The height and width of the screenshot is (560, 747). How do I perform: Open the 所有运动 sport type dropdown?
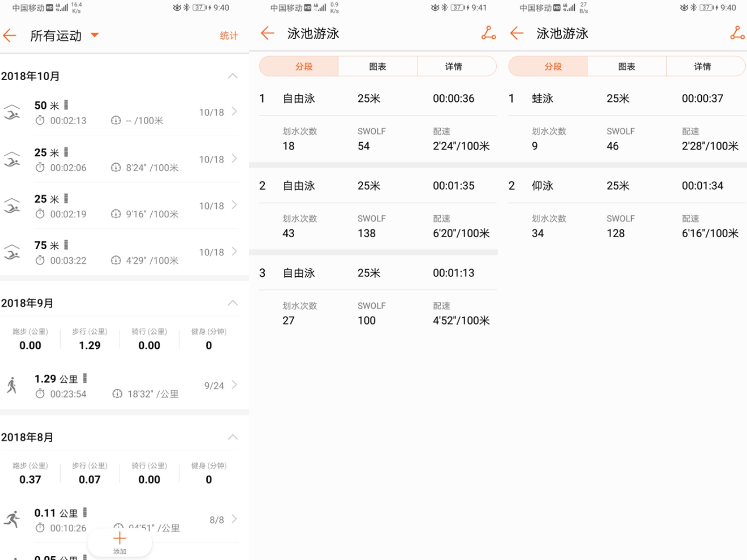tap(94, 35)
